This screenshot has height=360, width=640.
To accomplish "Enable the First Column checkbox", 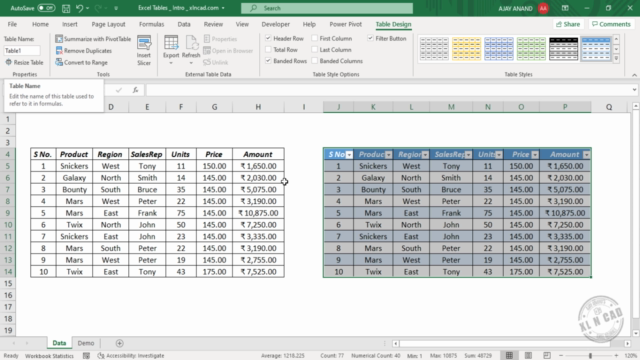I will click(315, 38).
